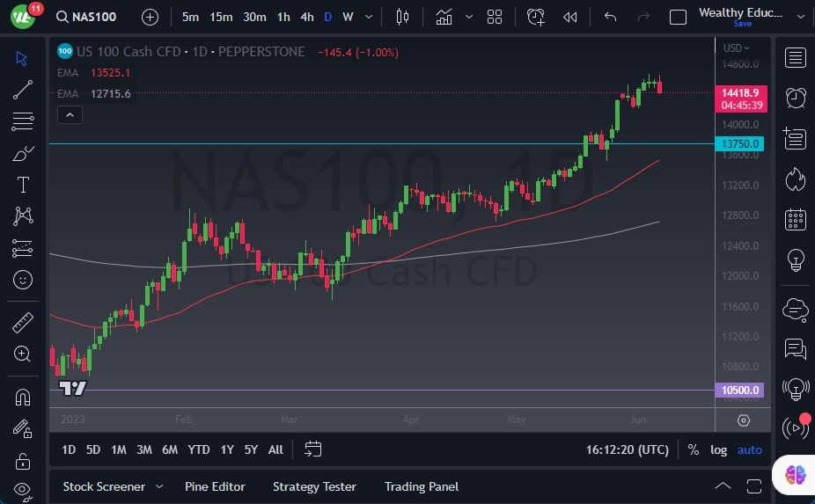Open the indicators menu
This screenshot has width=815, height=504.
coord(444,17)
